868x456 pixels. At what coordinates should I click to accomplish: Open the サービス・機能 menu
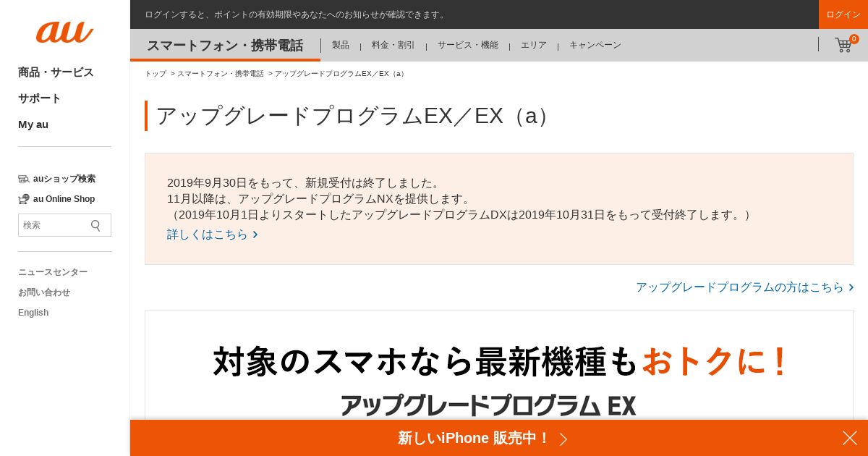click(x=468, y=45)
